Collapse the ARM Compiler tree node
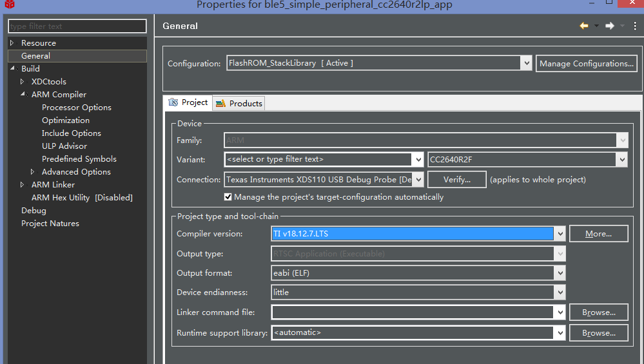The image size is (644, 364). coord(23,94)
